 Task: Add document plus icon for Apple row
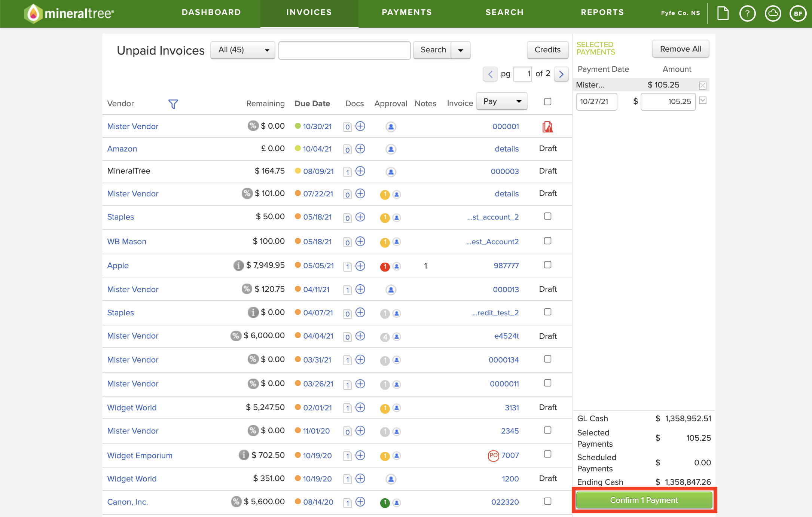point(360,266)
